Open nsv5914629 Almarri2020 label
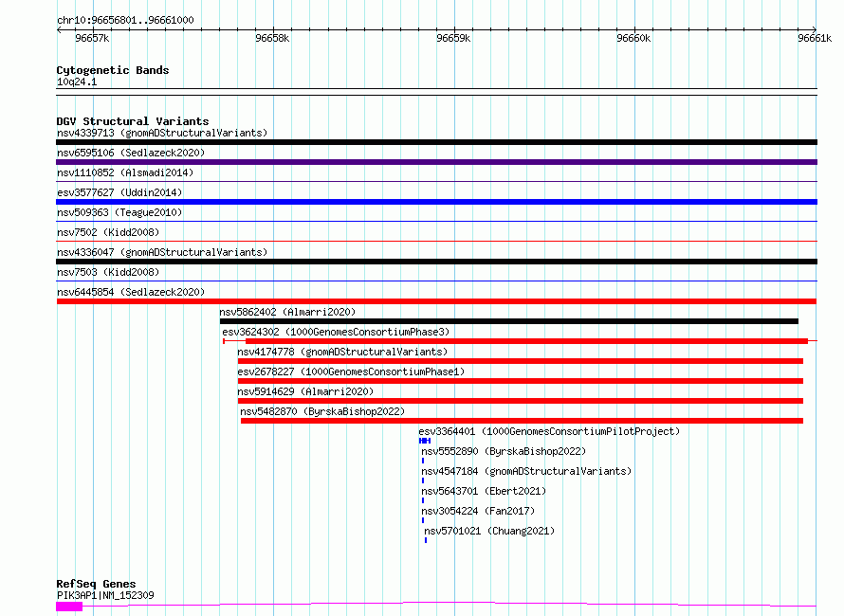Viewport: 844px width, 616px height. [305, 391]
